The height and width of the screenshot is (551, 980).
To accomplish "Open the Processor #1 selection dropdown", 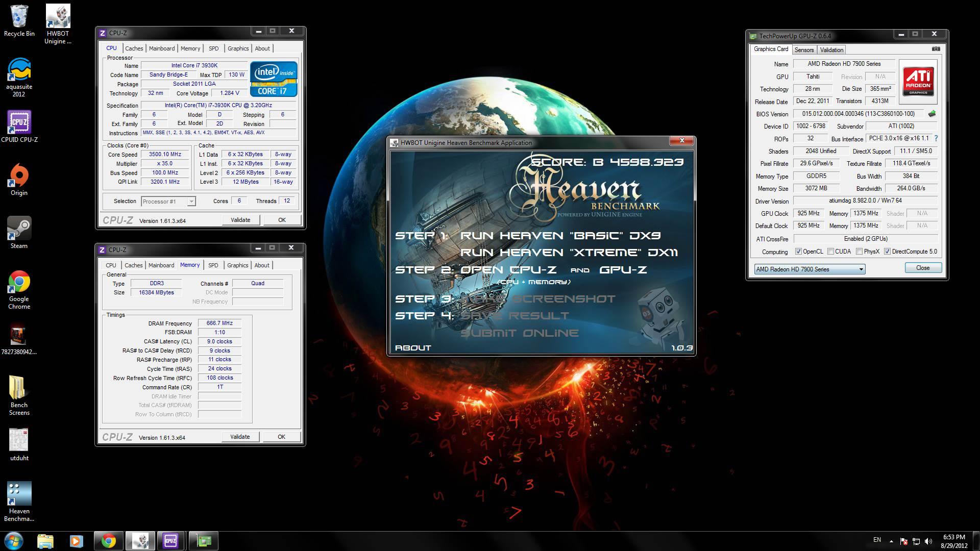I will coord(168,202).
